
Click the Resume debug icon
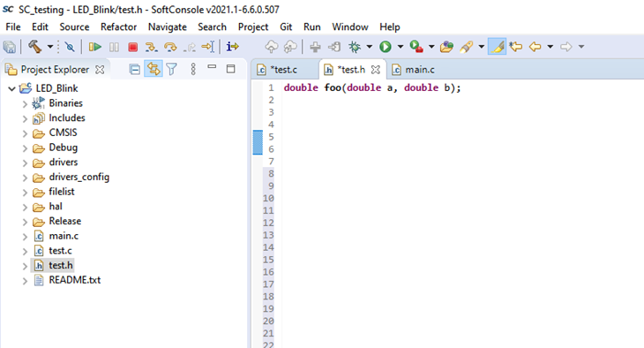95,47
